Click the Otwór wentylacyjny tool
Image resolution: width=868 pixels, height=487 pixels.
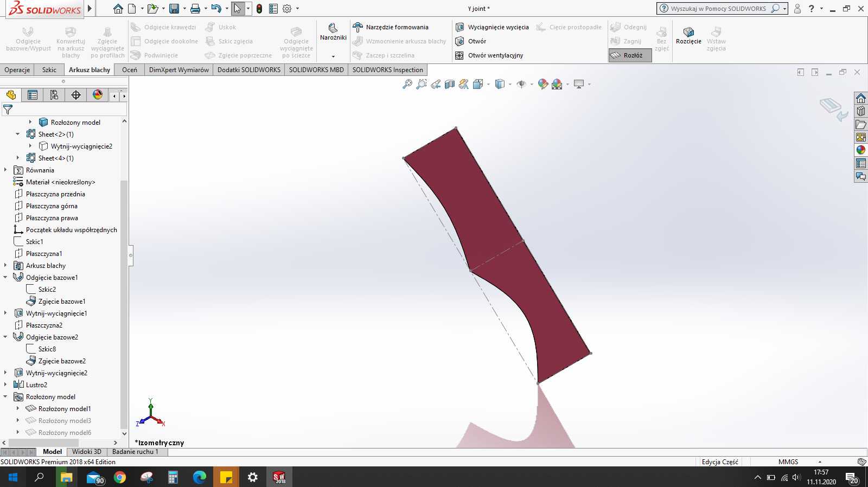489,55
